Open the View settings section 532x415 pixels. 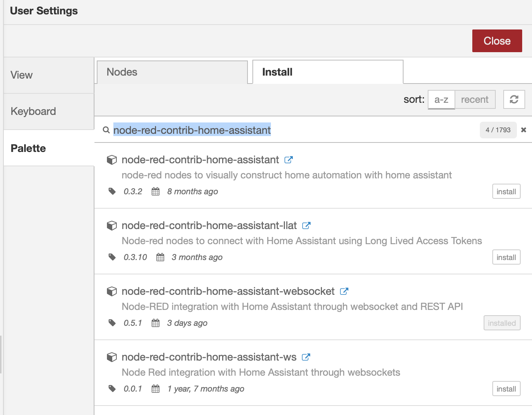[x=49, y=75]
